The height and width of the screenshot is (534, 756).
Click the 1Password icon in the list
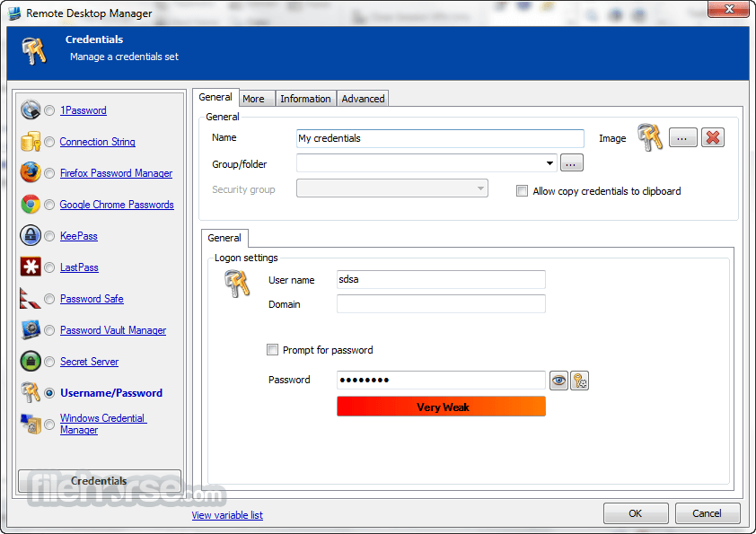pos(31,109)
